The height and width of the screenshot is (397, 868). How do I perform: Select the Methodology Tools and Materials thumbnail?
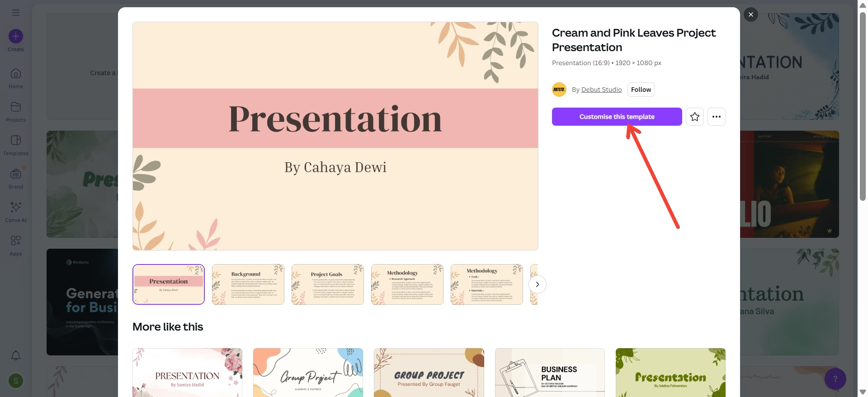pyautogui.click(x=487, y=284)
